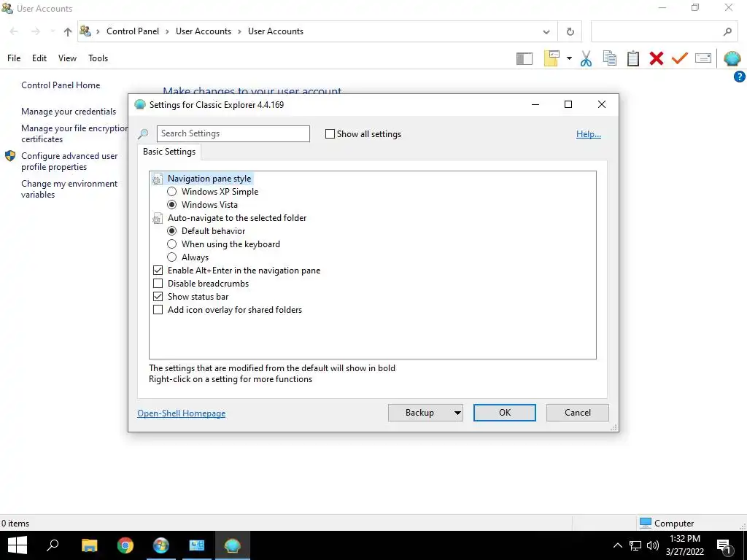Click the Back arrow in Explorer

(x=14, y=31)
